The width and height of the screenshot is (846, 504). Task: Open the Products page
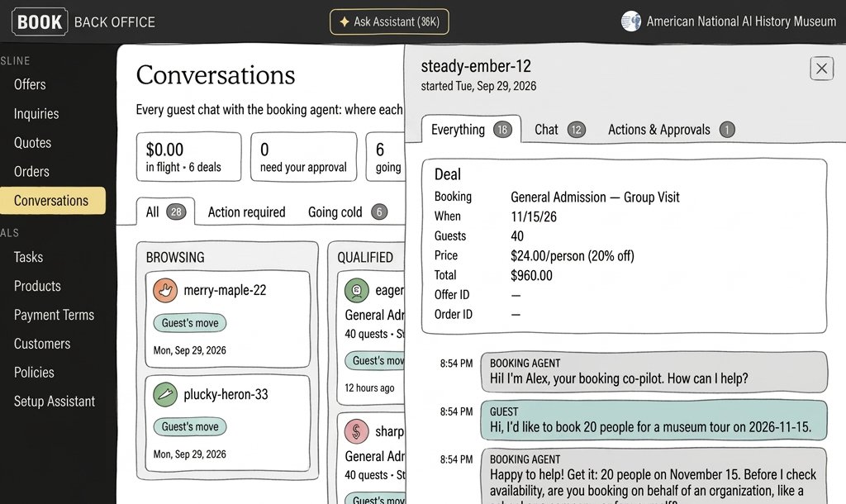(x=37, y=286)
